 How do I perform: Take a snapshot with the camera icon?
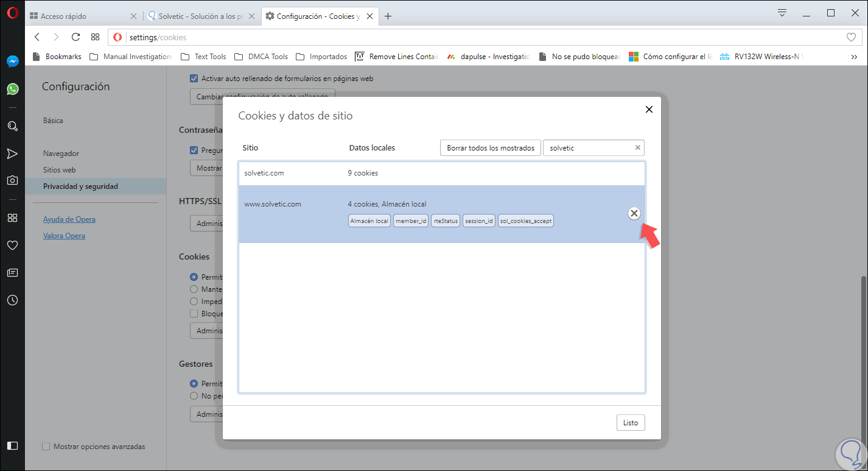click(13, 180)
